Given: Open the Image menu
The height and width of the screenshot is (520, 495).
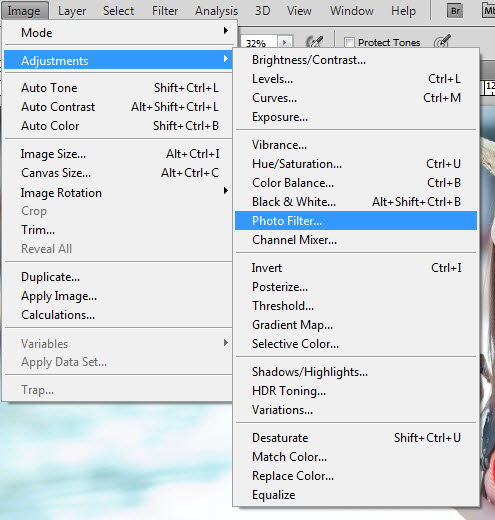Looking at the screenshot, I should click(25, 11).
